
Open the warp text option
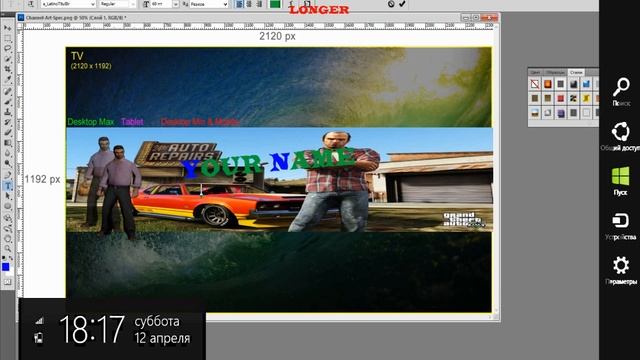click(x=291, y=3)
